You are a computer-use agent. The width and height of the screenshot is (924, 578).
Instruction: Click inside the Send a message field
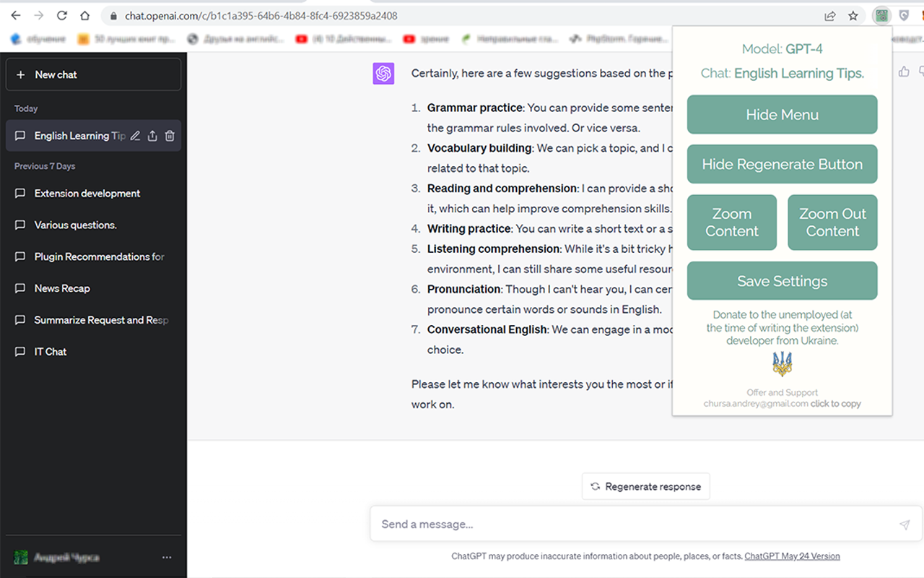click(577, 524)
